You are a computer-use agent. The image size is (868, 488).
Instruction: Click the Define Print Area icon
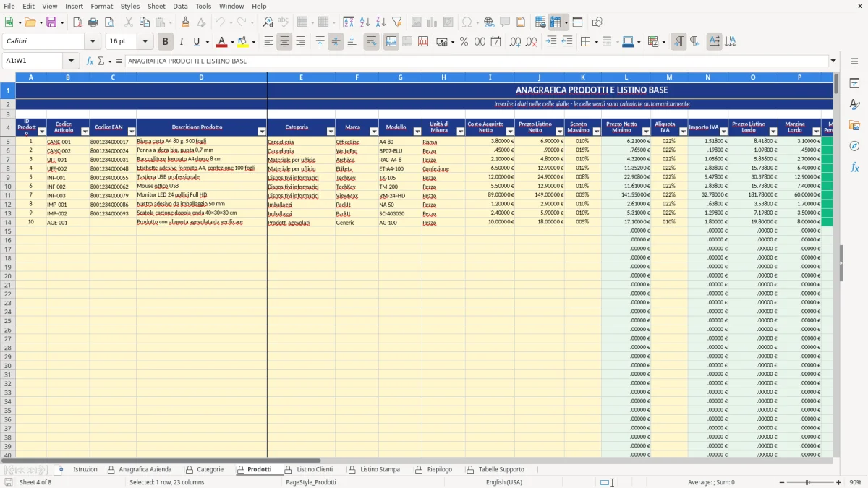coord(540,22)
